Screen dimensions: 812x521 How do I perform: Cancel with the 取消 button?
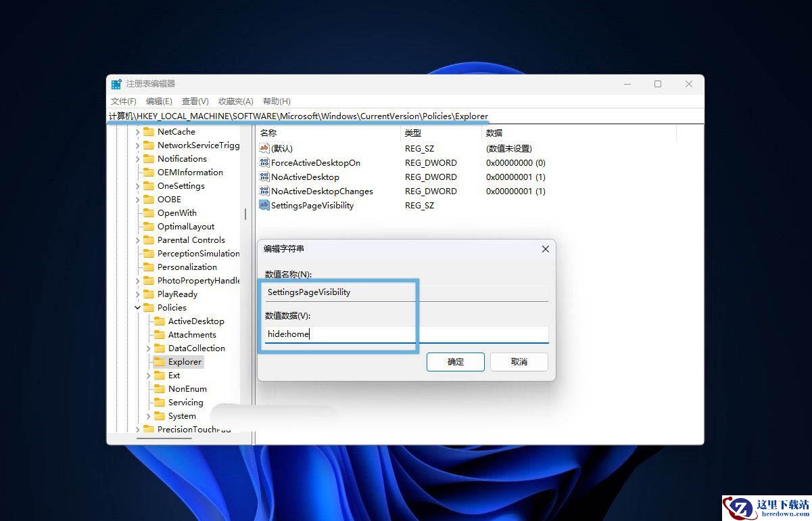[519, 362]
